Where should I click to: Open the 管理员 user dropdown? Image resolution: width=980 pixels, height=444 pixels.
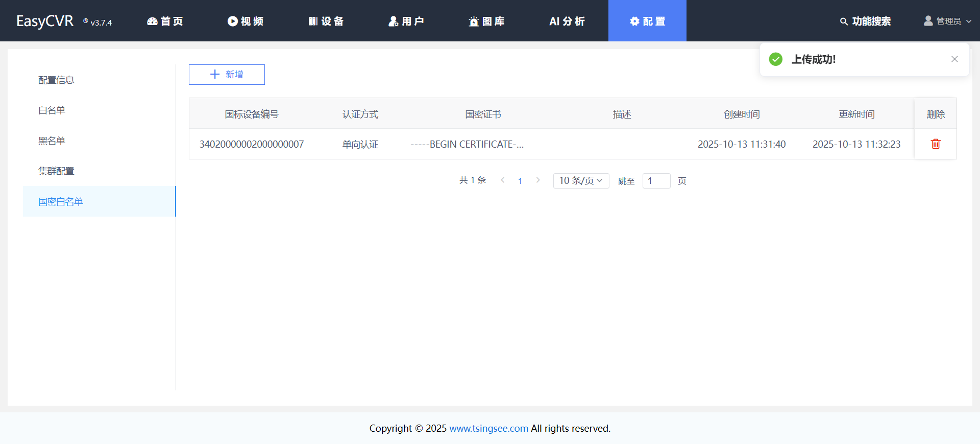[x=948, y=21]
